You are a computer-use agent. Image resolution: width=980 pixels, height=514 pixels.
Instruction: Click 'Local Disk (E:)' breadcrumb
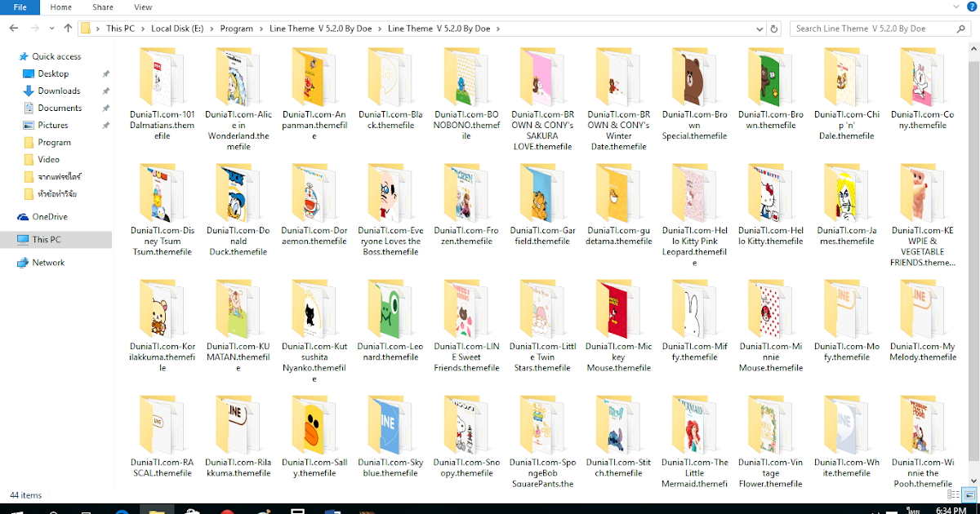click(177, 29)
